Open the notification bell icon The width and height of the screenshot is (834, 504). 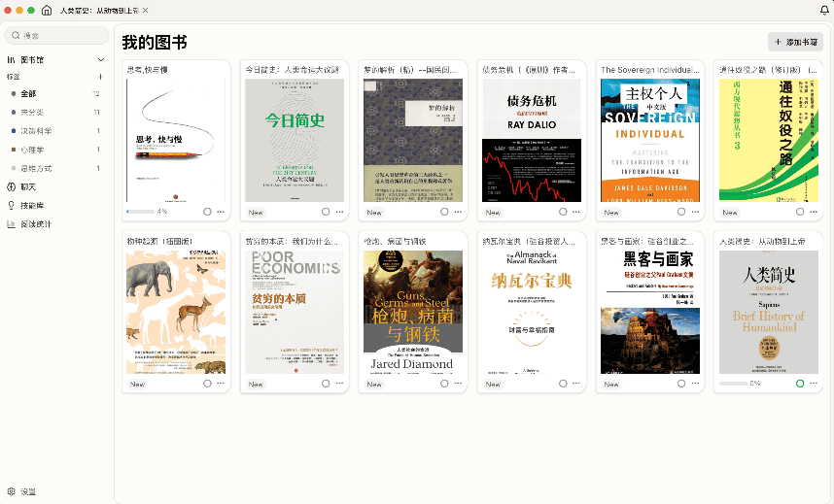[x=824, y=10]
